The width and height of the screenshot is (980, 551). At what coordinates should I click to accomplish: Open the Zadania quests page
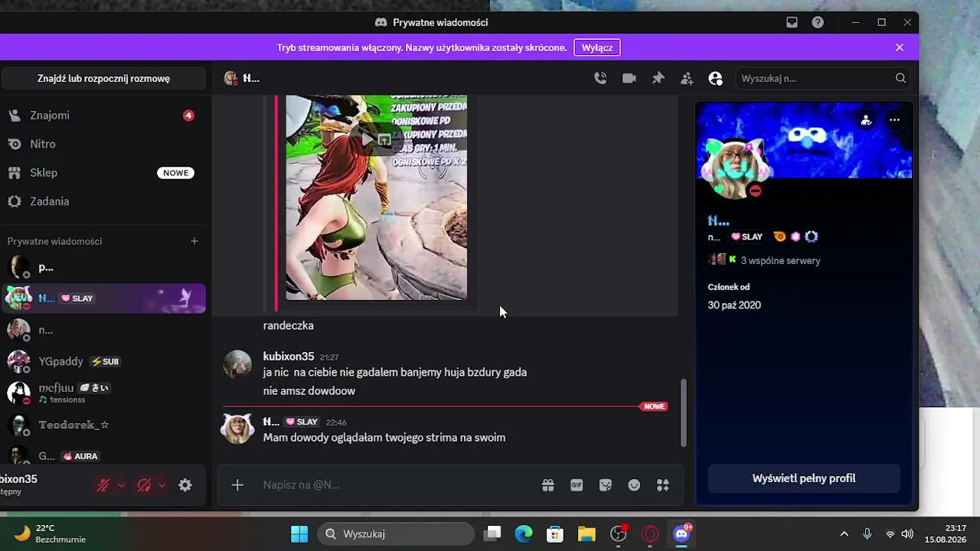tap(103, 201)
